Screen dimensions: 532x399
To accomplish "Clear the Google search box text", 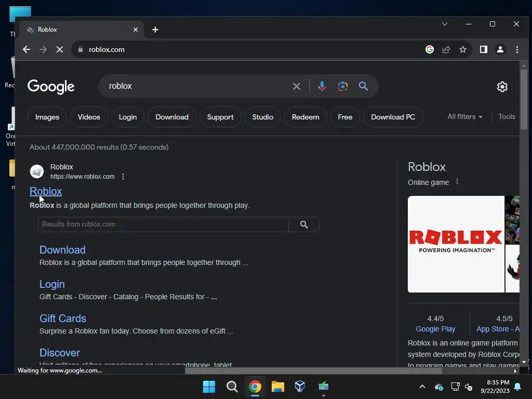I will click(297, 86).
